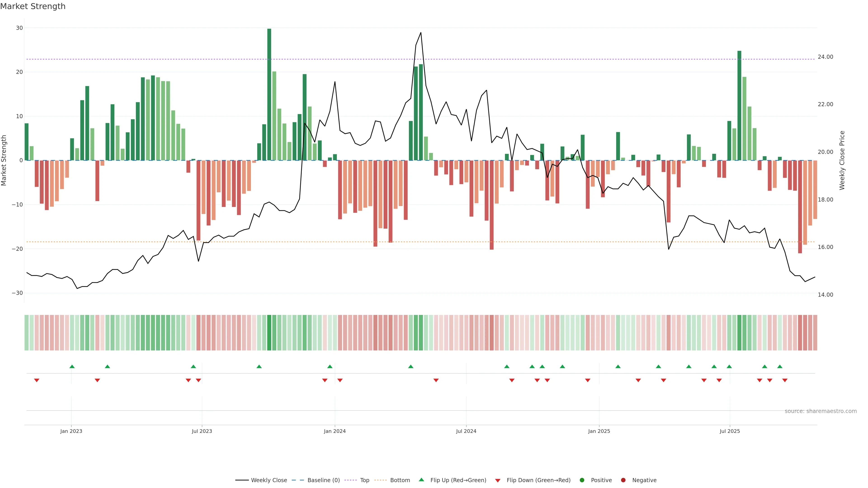The height and width of the screenshot is (488, 868).
Task: Click the first green flip-up marker near Jan 2023
Action: (72, 366)
